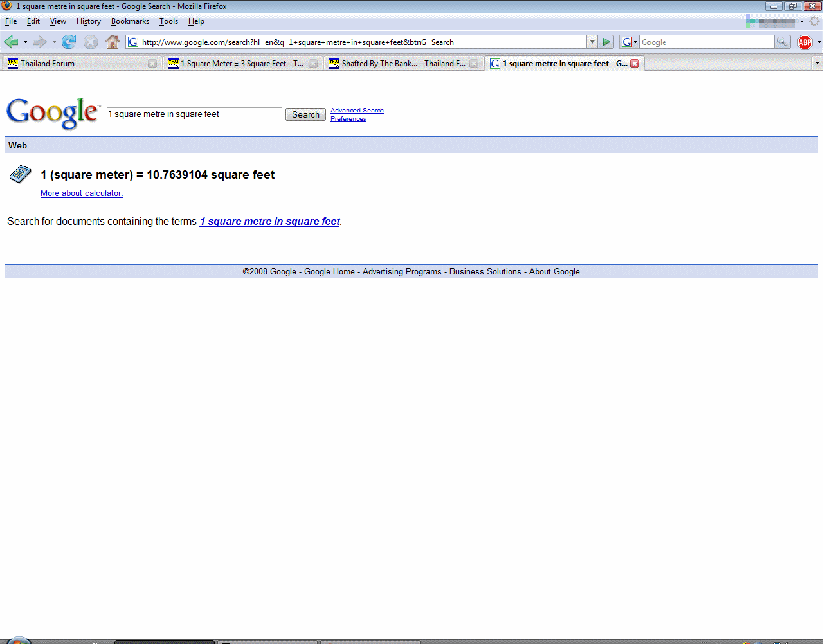Open the Back button history dropdown
Screen dimensions: 823x644
[x=25, y=42]
